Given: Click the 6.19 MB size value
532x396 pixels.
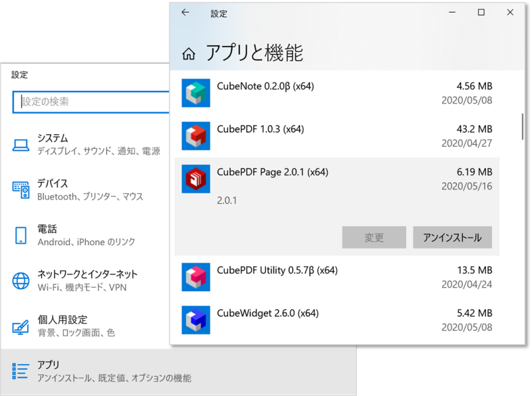Looking at the screenshot, I should (474, 172).
